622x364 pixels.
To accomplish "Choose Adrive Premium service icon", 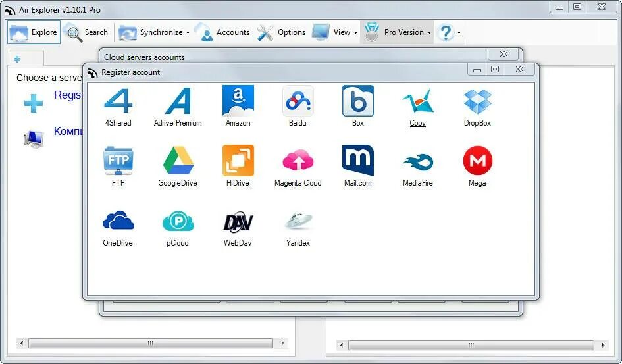I will [x=178, y=101].
